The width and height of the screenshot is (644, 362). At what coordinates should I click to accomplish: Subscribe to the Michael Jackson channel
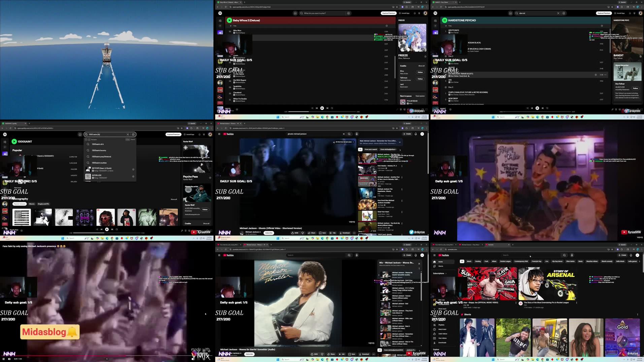point(249,354)
